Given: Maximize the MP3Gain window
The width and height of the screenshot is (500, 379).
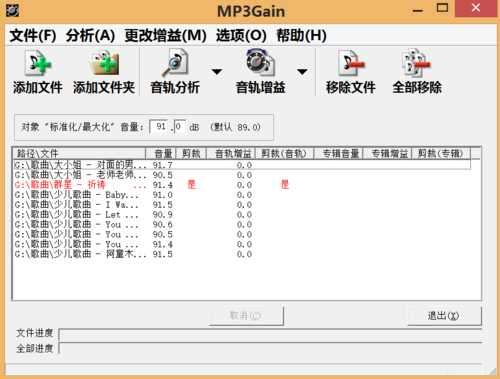Looking at the screenshot, I should click(442, 8).
